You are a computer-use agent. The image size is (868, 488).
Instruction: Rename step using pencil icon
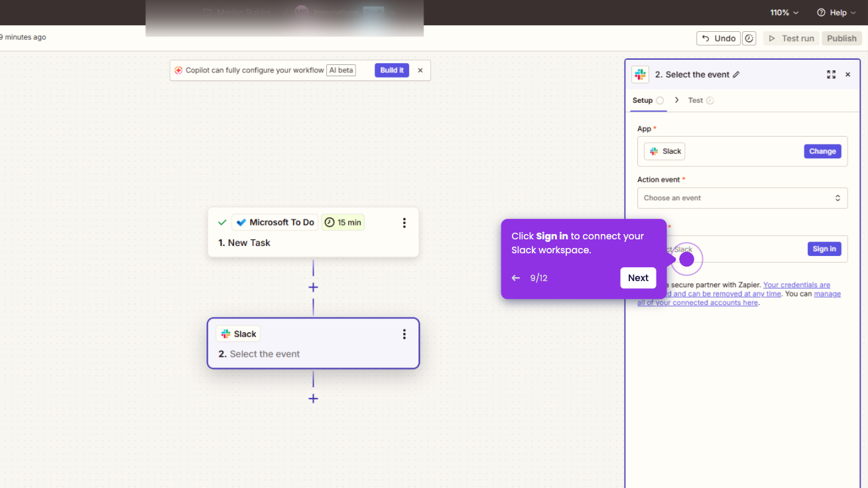point(736,75)
